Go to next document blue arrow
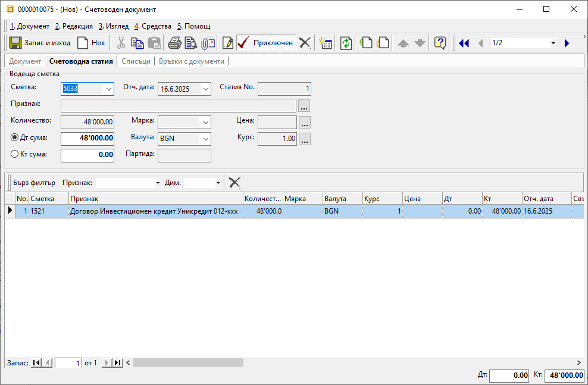 coord(567,43)
